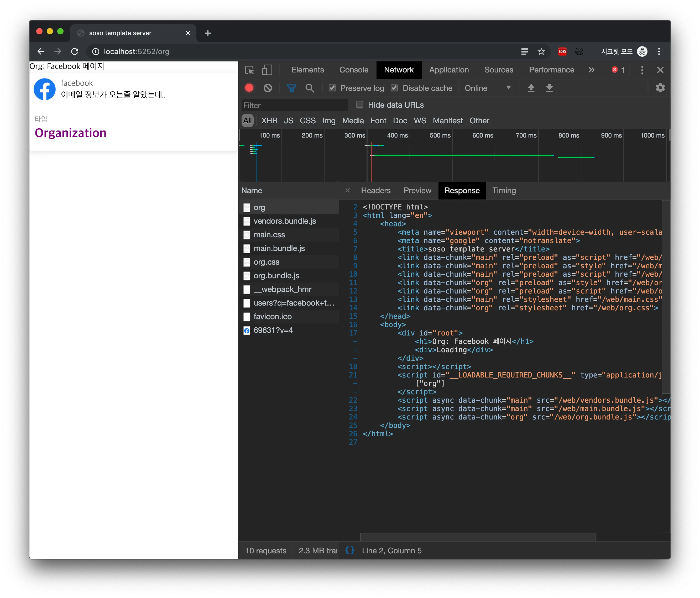Open the reading list icon in address bar

coord(524,51)
